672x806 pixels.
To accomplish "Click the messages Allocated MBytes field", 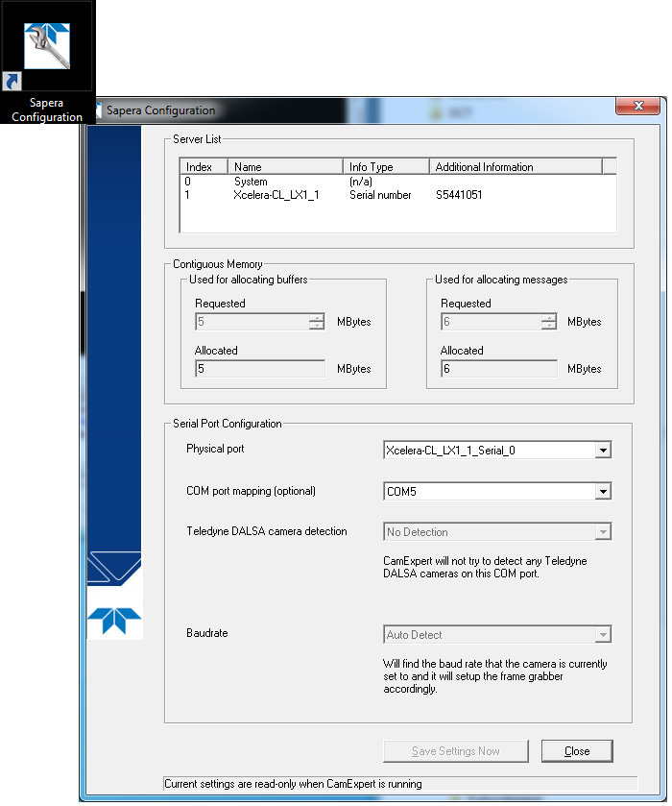I will [x=498, y=369].
